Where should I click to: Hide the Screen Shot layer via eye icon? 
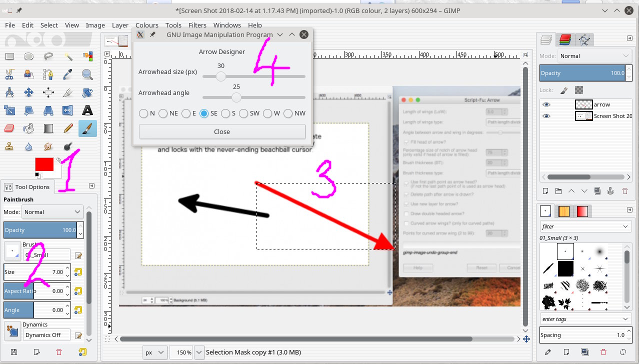(546, 116)
